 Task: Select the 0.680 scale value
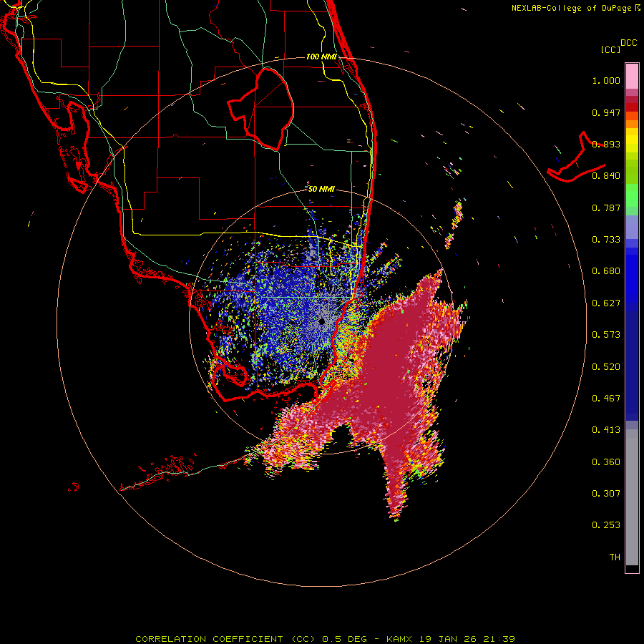click(x=606, y=271)
